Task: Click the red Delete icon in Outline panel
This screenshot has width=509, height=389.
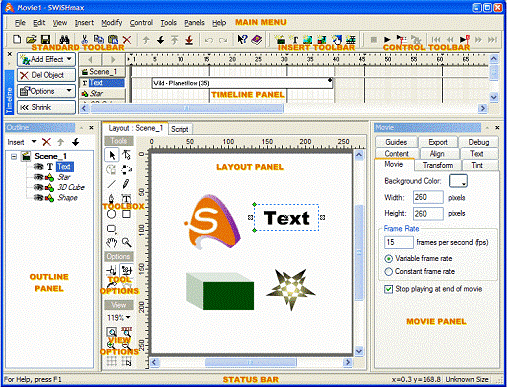Action: click(x=46, y=142)
